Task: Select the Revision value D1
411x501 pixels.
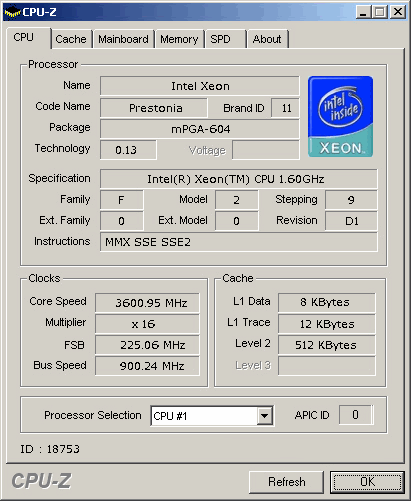Action: point(351,221)
